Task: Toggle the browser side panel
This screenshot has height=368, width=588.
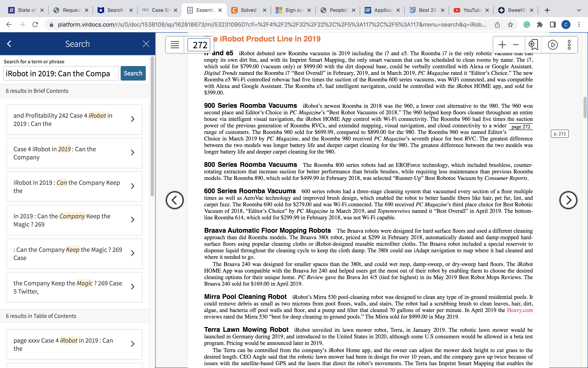Action: click(x=553, y=25)
